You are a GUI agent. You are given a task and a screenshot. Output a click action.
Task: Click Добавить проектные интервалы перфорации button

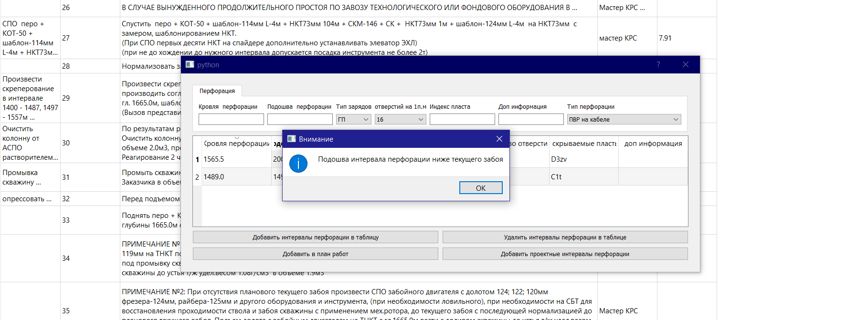[x=565, y=254]
